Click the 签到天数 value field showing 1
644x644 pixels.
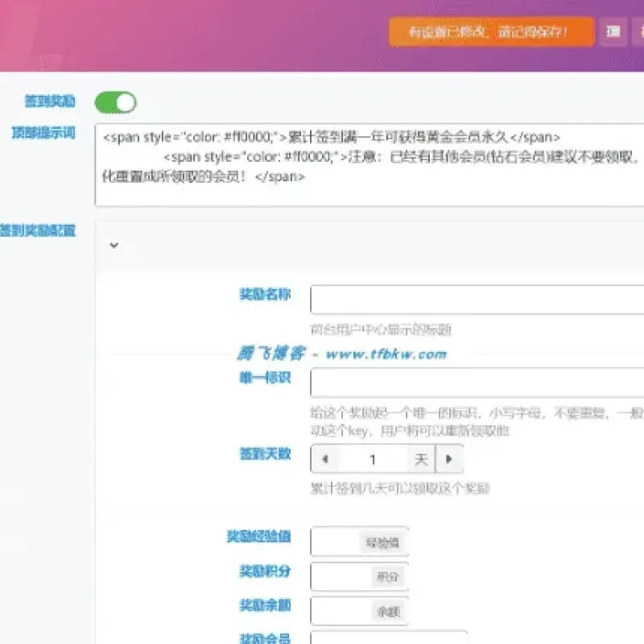pyautogui.click(x=373, y=459)
